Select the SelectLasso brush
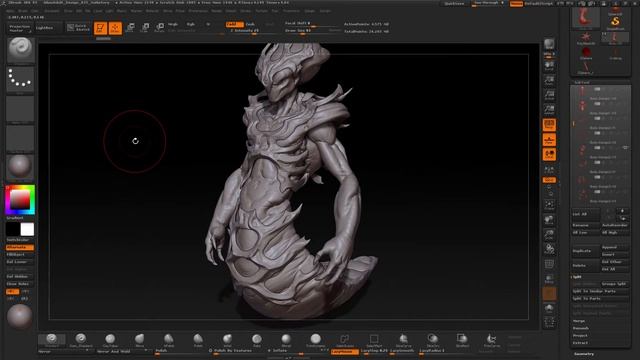The height and width of the screenshot is (360, 640). coord(345,340)
